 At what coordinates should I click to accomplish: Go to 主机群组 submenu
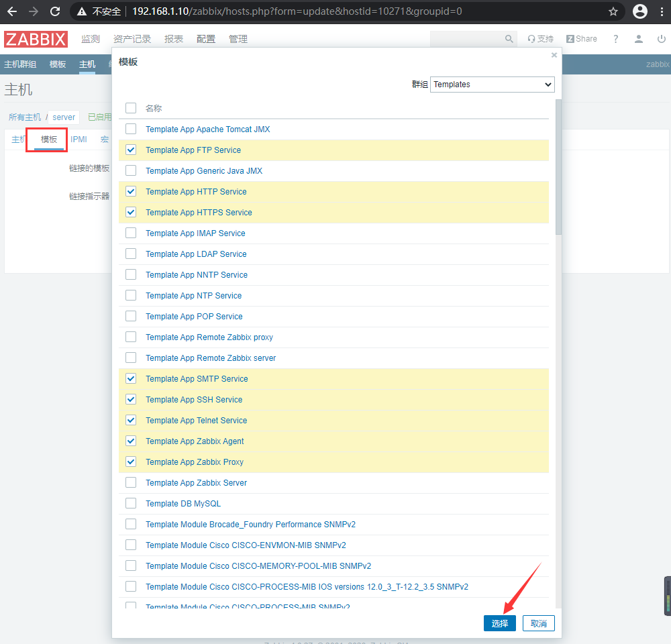click(x=20, y=64)
